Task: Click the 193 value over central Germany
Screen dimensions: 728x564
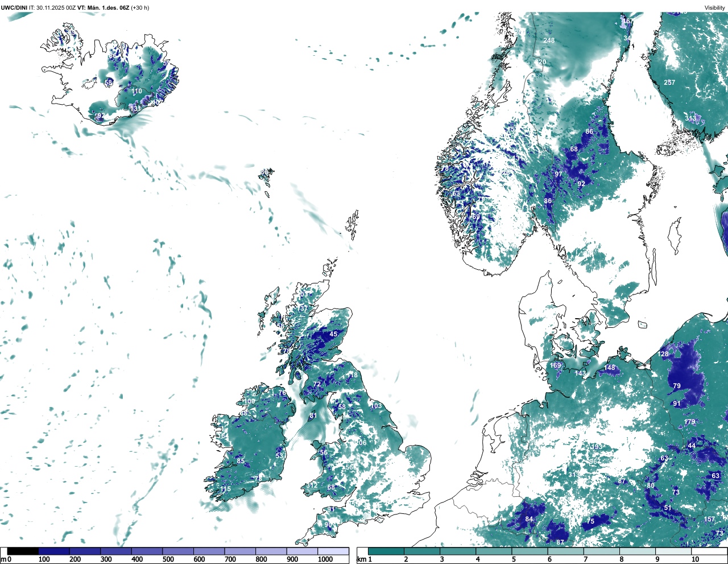Action: [x=596, y=447]
